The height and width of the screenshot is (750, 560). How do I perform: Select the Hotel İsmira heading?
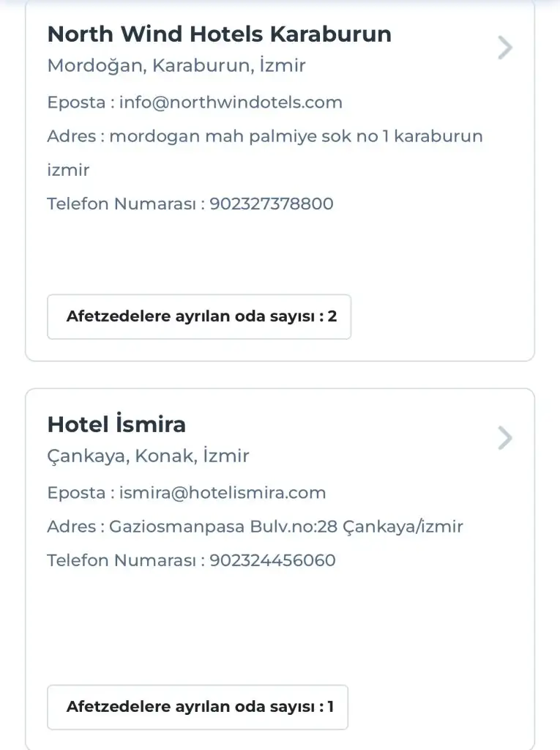click(x=116, y=425)
